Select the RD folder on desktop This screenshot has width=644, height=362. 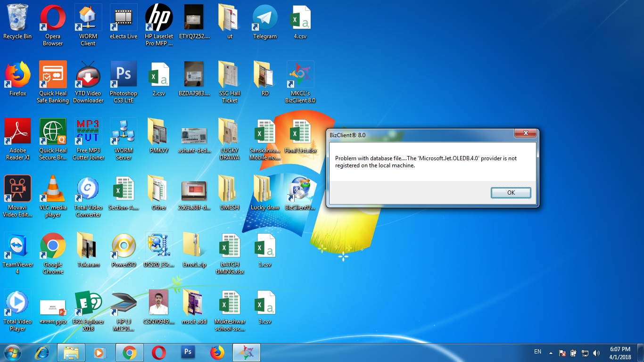(265, 79)
